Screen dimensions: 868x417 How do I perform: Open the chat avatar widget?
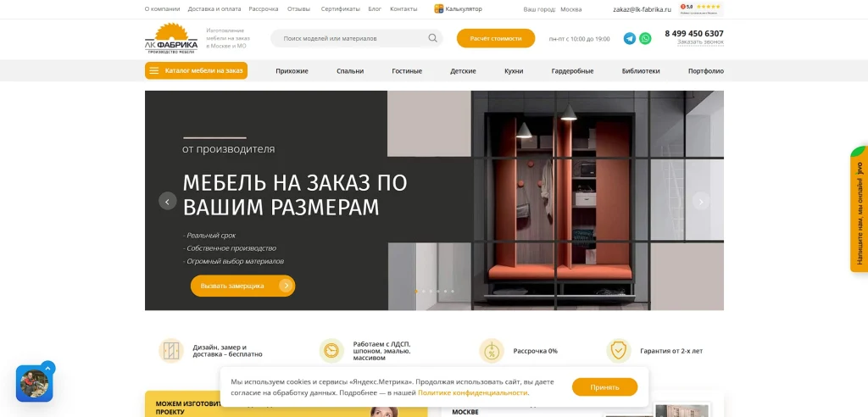coord(34,383)
